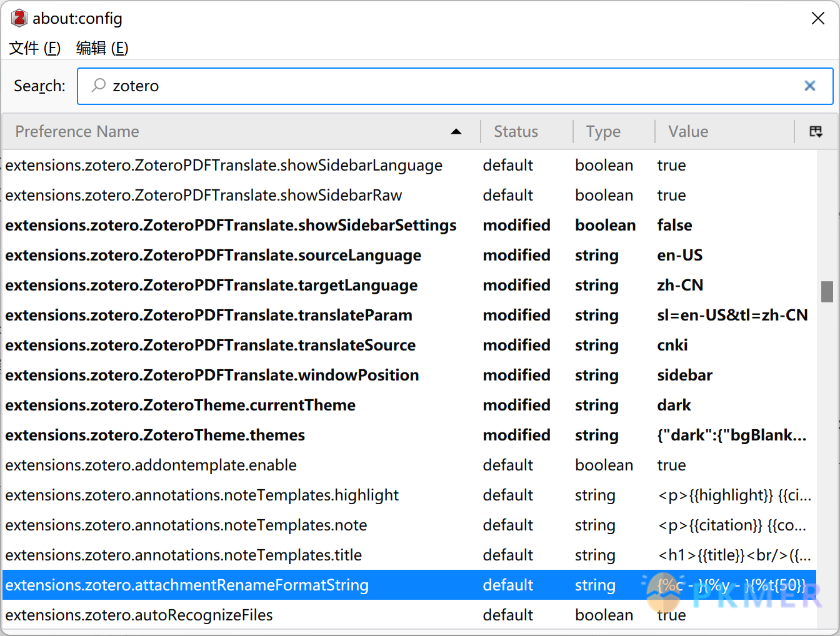Sort by Value column header
The image size is (840, 636).
click(724, 131)
